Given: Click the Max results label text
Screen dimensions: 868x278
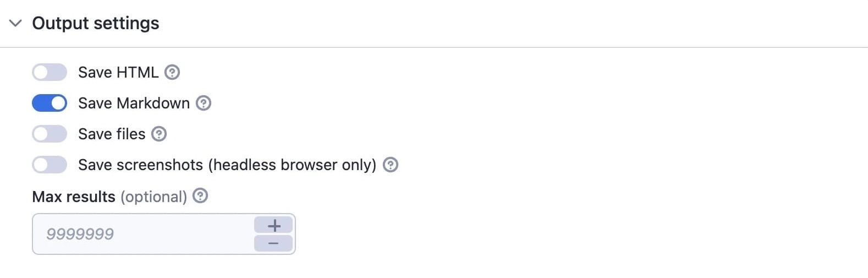Looking at the screenshot, I should pos(74,197).
